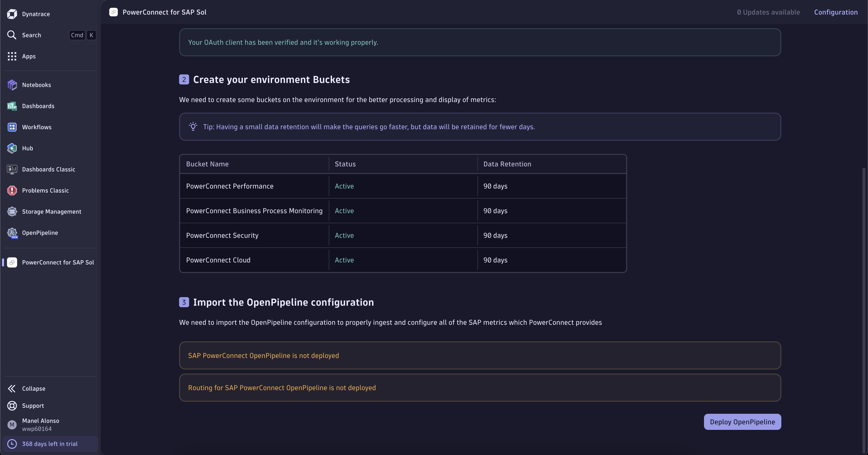Click the Deploy OpenPipeline button
Image resolution: width=868 pixels, height=455 pixels.
pos(742,422)
